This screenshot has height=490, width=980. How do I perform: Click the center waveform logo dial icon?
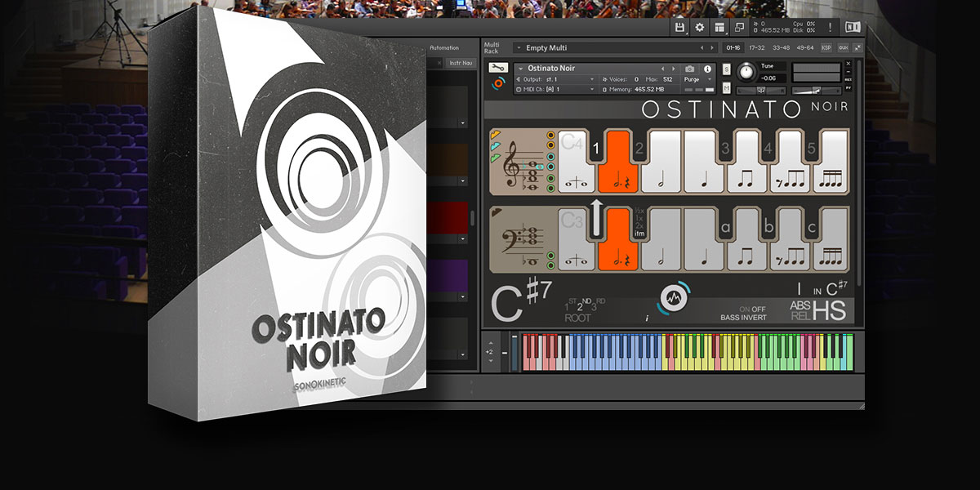click(673, 300)
